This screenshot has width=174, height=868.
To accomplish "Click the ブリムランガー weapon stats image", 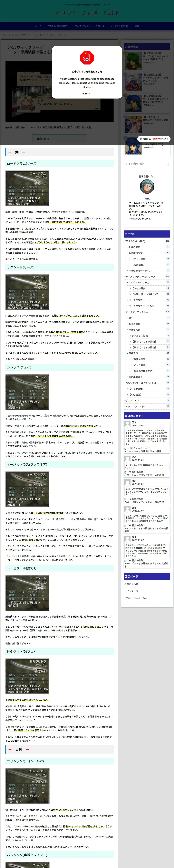I will [27, 786].
